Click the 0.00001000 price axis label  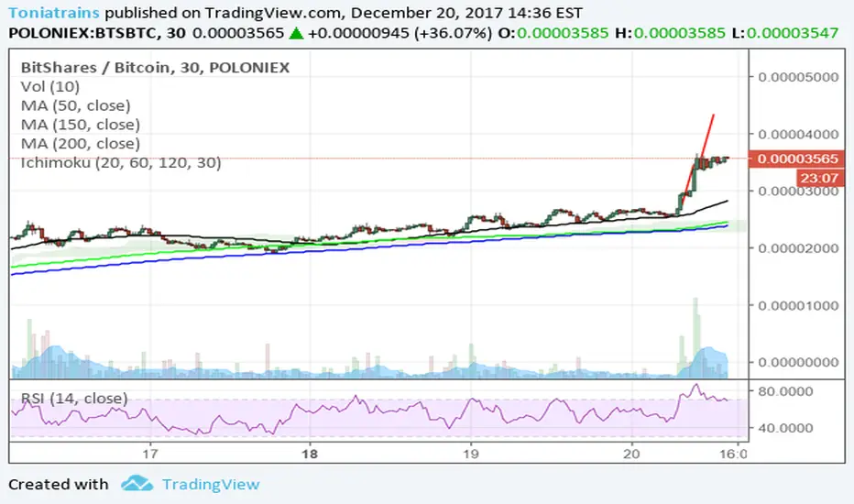click(x=798, y=305)
